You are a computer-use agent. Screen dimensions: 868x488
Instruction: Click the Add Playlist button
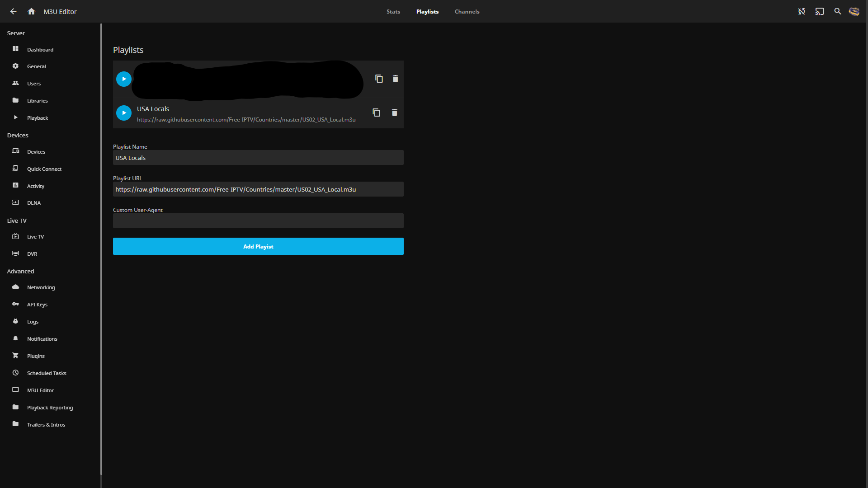tap(258, 246)
